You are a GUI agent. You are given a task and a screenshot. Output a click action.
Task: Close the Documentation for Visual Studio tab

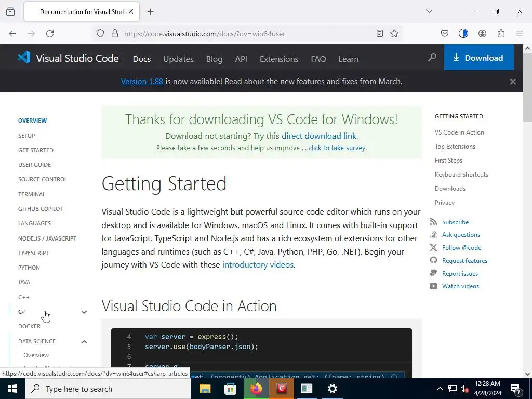131,11
